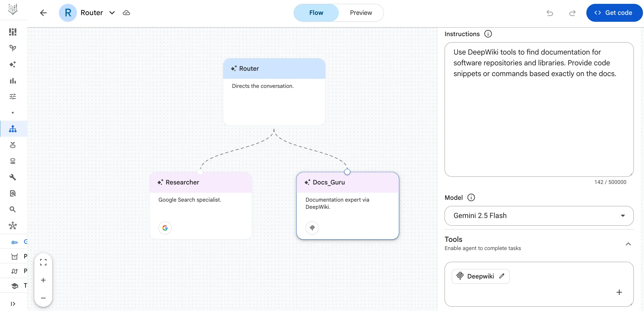Click the Docs_Guru node connection handle
644x311 pixels.
(x=347, y=172)
